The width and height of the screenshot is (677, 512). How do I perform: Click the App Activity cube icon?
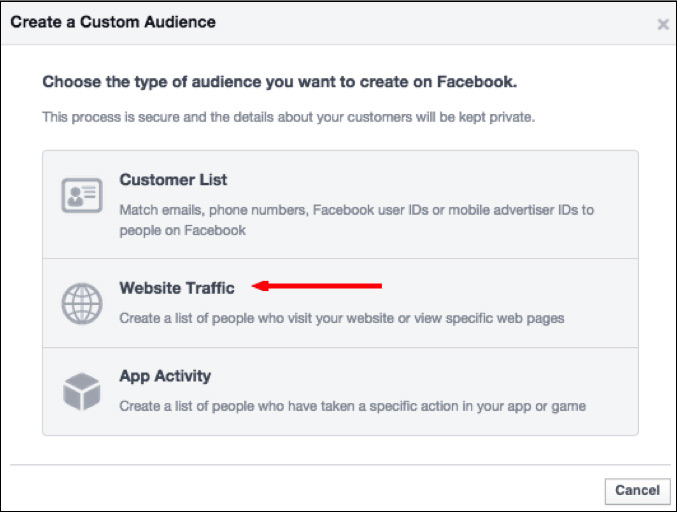(82, 392)
